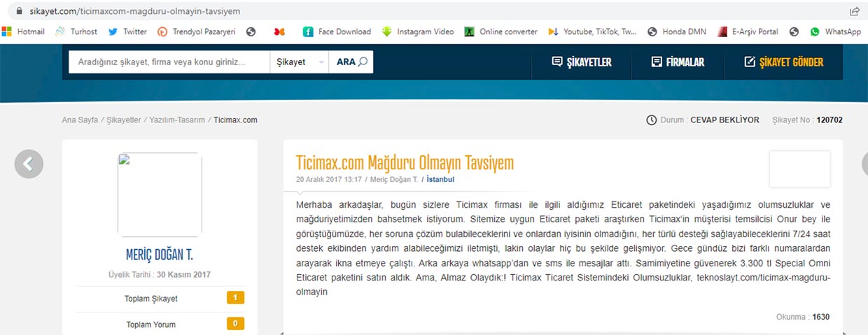Expand the Şikayet search type dropdown
Screen dimensions: 868x335
pyautogui.click(x=299, y=62)
